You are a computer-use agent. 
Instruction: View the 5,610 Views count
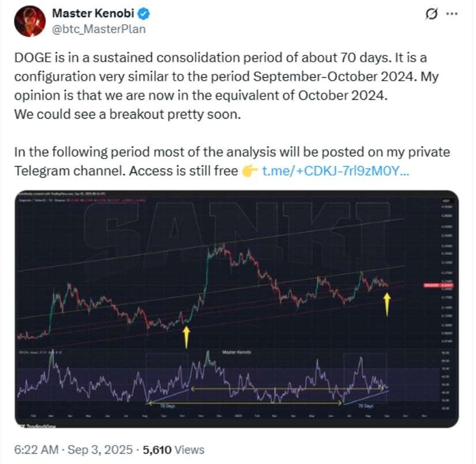tap(174, 450)
